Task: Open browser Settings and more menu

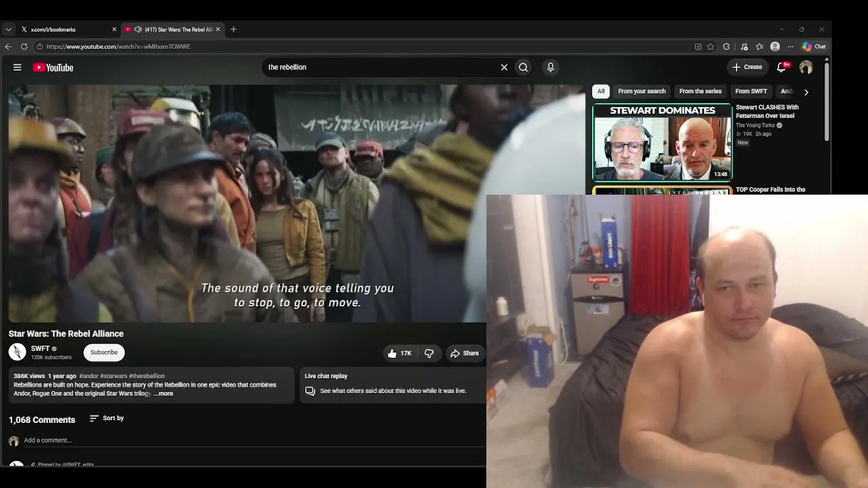Action: click(790, 47)
